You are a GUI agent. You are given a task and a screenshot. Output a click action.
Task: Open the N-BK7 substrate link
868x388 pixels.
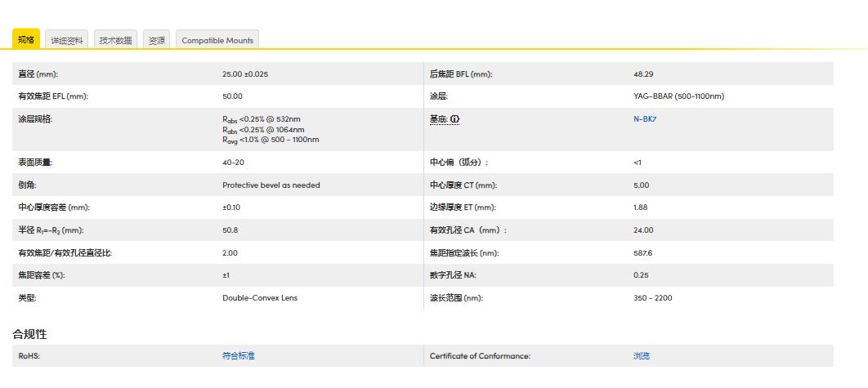tap(645, 118)
